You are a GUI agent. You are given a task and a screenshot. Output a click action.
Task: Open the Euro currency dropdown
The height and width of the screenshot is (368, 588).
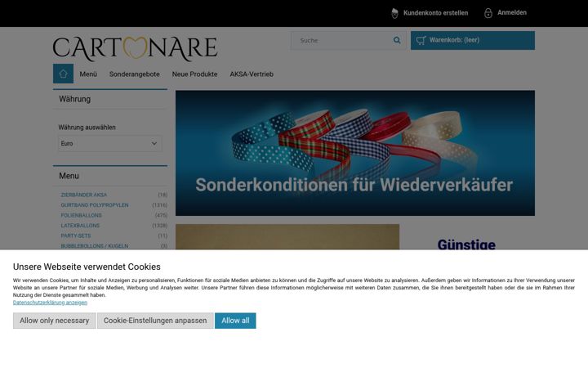click(110, 143)
